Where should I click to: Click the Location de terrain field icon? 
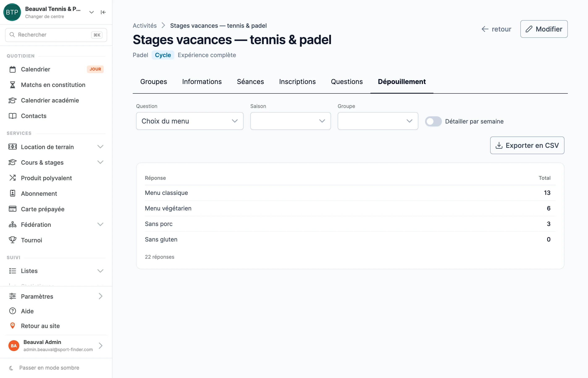pos(13,147)
